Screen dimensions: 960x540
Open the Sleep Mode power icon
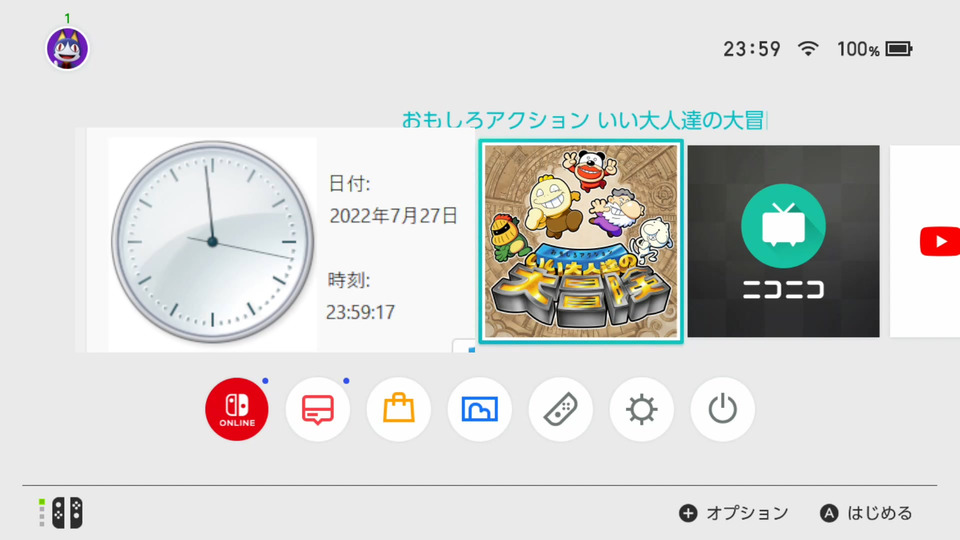[722, 409]
